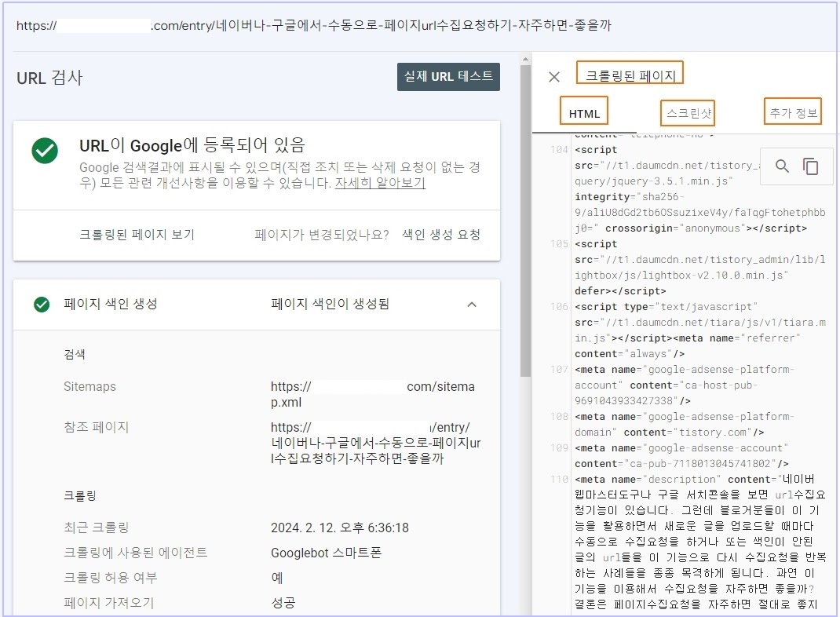Select the HTML tab

tap(583, 112)
